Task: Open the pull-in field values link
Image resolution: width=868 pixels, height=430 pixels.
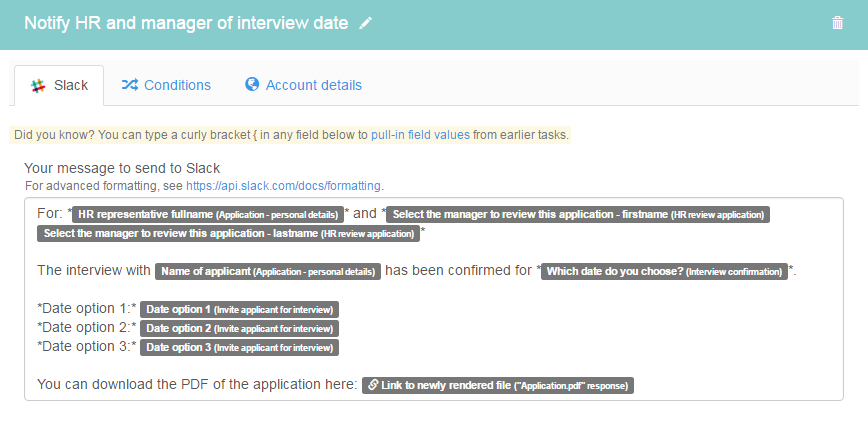Action: pyautogui.click(x=420, y=135)
